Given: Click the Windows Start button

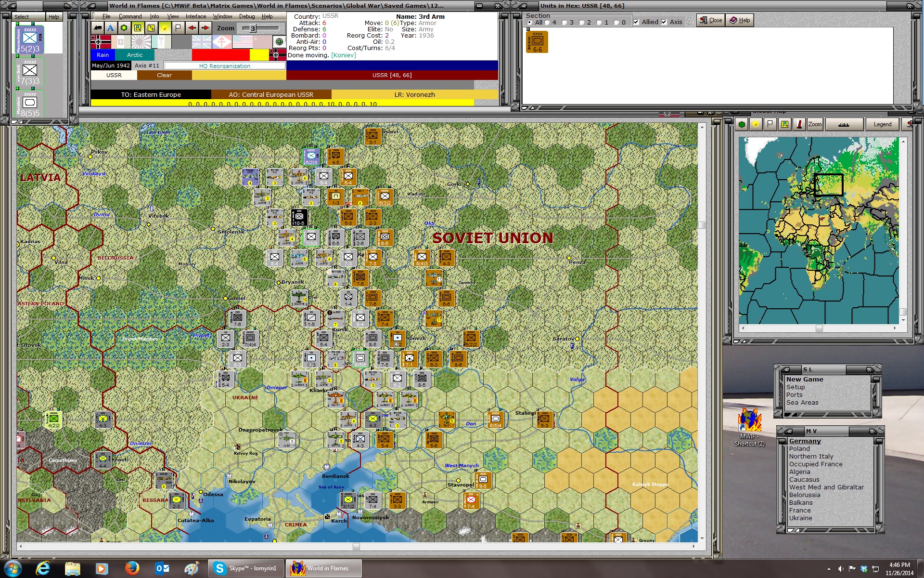Looking at the screenshot, I should [13, 568].
